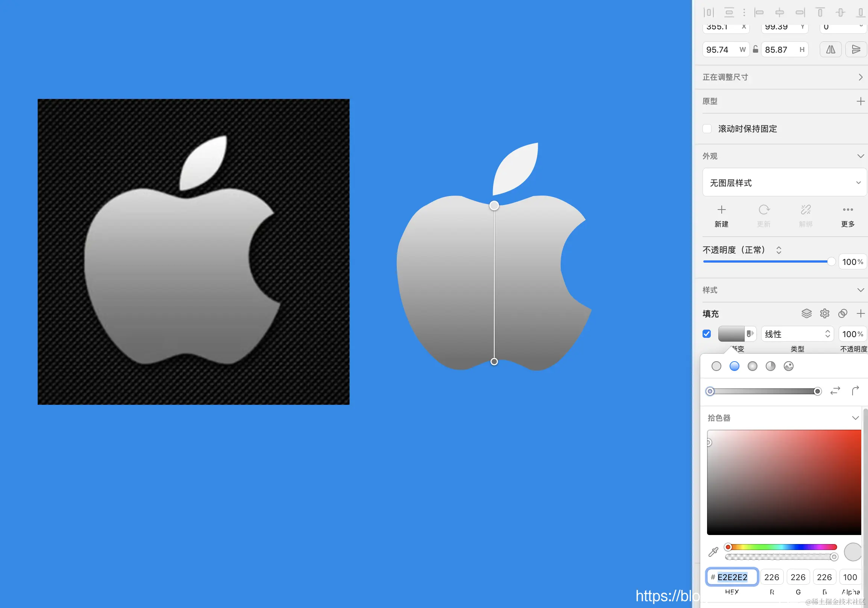This screenshot has height=608, width=868.
Task: Reverse the gradient direction with swap arrows
Action: pyautogui.click(x=835, y=391)
